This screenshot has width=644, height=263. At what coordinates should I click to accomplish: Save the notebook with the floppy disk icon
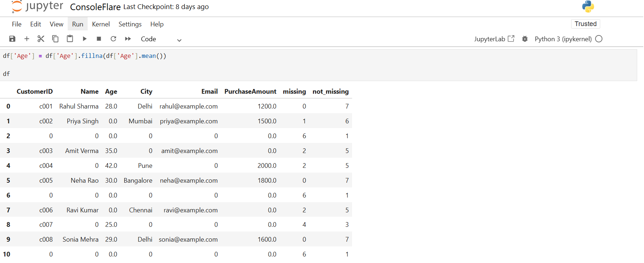12,39
